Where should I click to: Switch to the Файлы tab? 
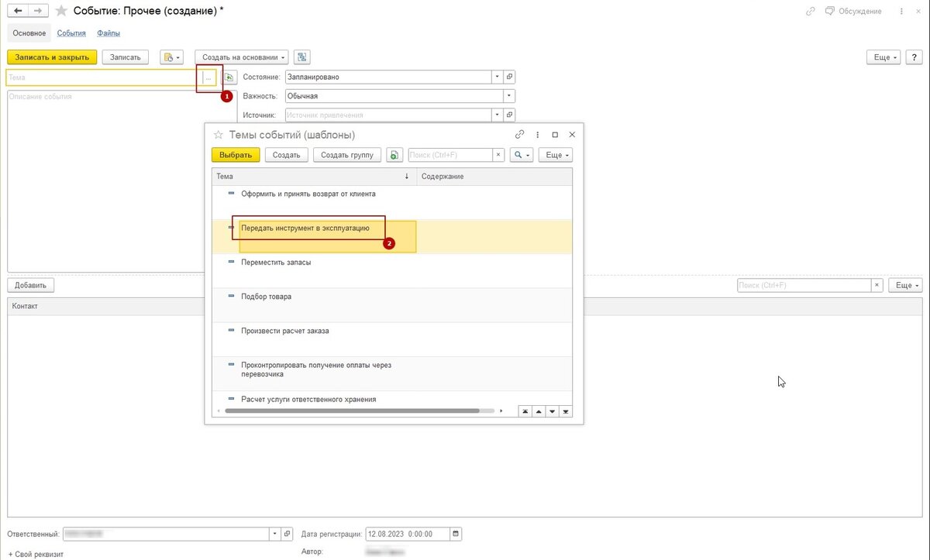coord(108,33)
